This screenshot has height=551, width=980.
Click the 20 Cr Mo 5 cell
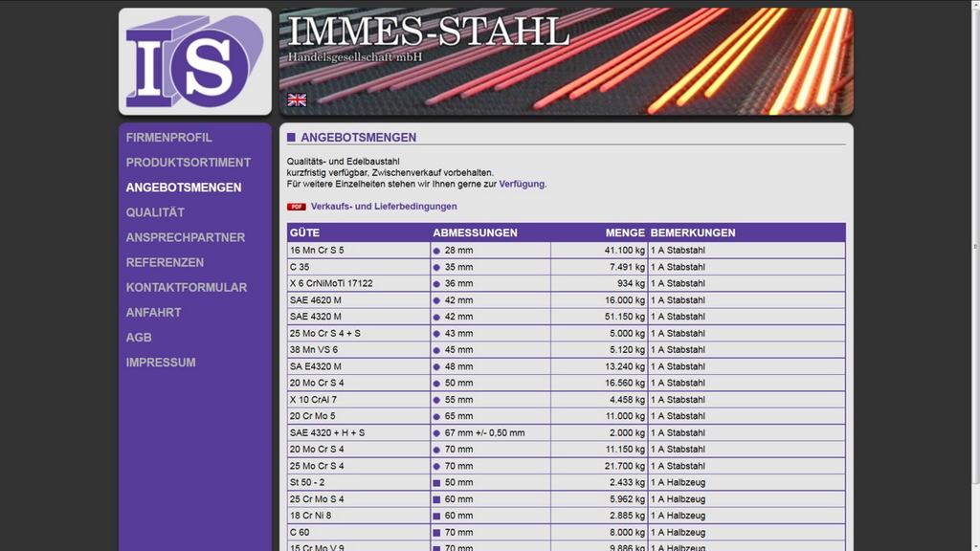[x=359, y=416]
